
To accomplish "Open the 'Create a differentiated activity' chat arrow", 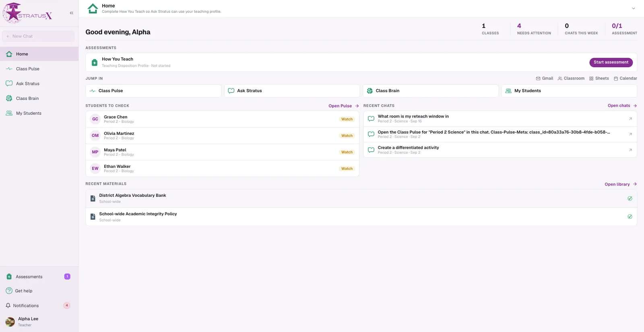I will 630,150.
